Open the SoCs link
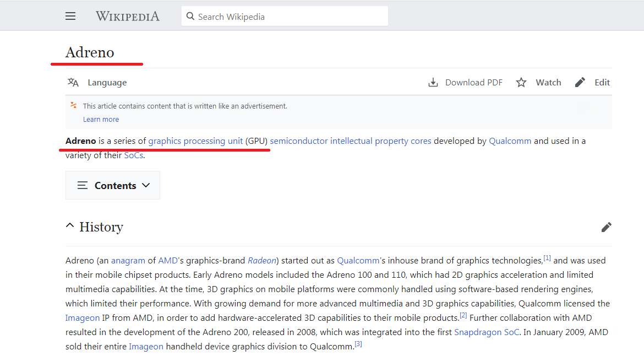 pyautogui.click(x=133, y=155)
